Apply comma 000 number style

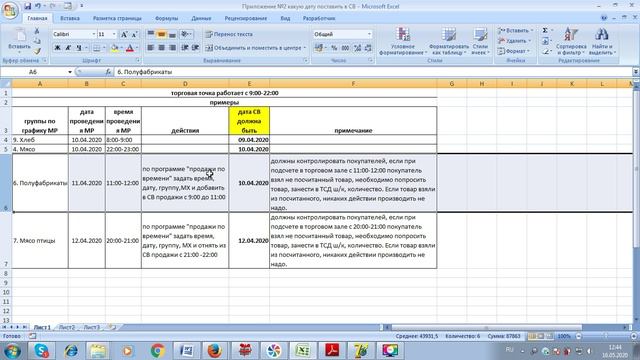(345, 48)
